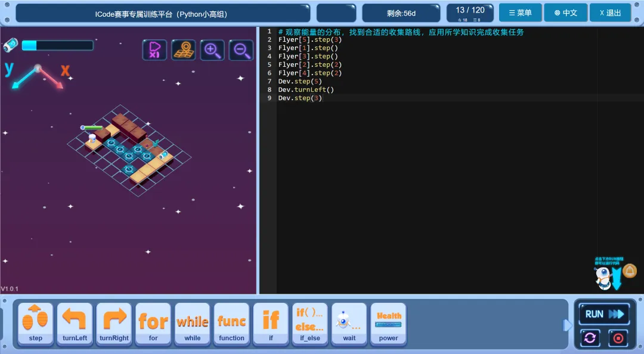Insert a turnRight command block
This screenshot has height=354, width=644.
[x=114, y=324]
